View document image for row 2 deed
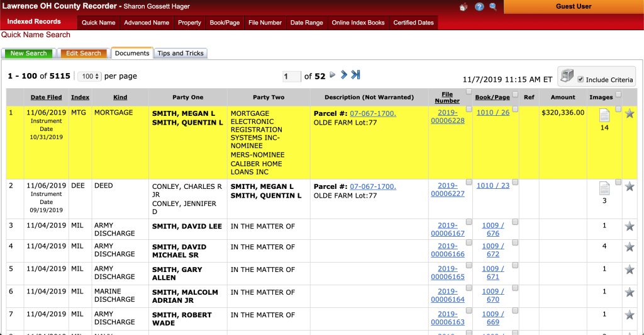 click(x=604, y=189)
